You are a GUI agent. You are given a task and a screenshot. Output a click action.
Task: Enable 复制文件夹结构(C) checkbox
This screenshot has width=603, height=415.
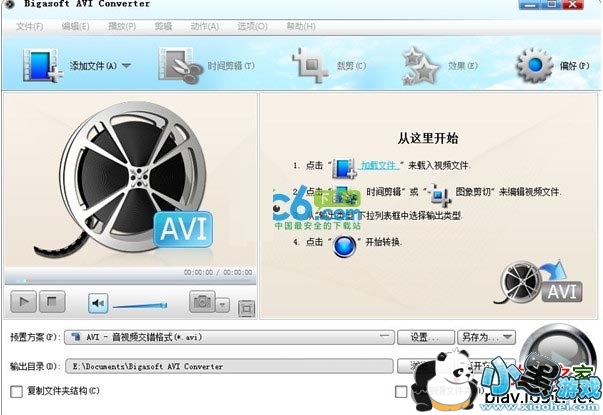pos(16,392)
